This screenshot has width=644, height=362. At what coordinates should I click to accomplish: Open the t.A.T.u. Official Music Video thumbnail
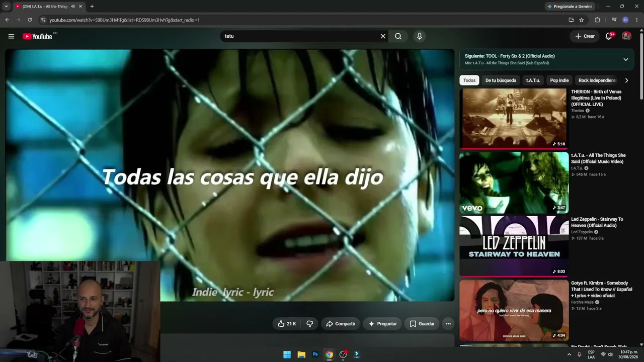coord(514,183)
